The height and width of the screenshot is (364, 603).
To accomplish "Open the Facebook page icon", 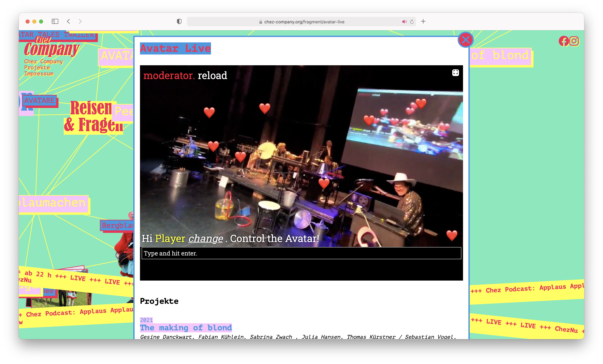I will [x=564, y=41].
